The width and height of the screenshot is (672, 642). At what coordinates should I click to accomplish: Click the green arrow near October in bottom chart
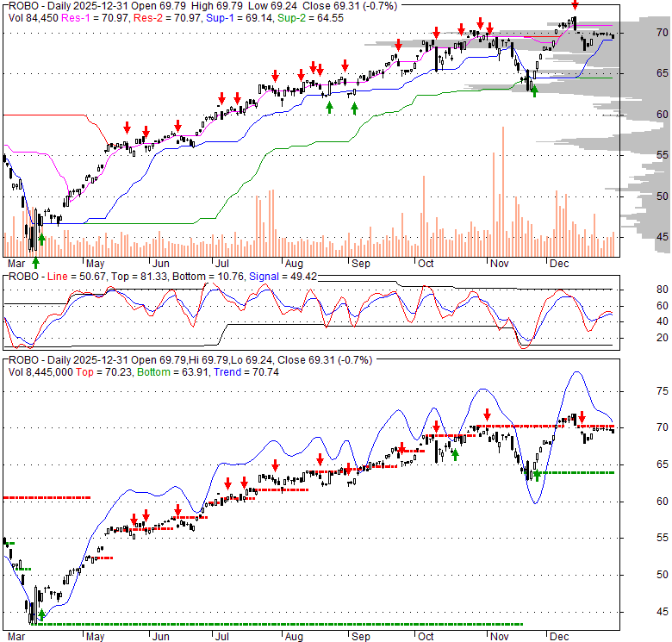coord(455,455)
